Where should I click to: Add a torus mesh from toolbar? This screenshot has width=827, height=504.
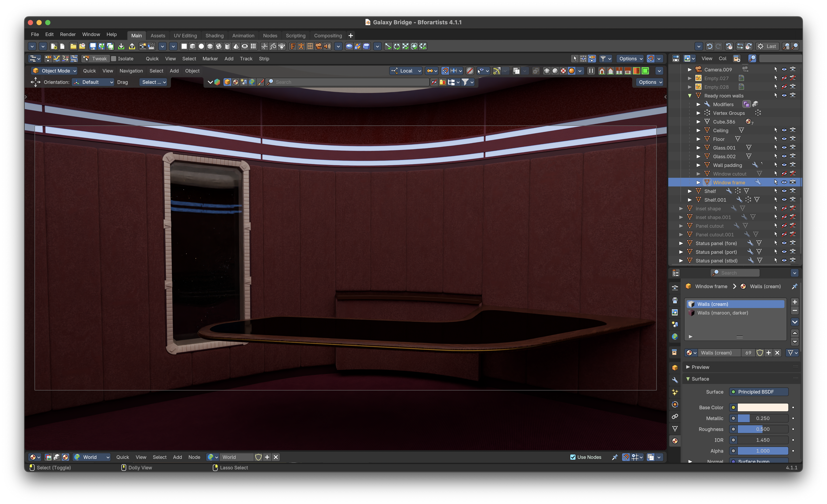[x=245, y=46]
